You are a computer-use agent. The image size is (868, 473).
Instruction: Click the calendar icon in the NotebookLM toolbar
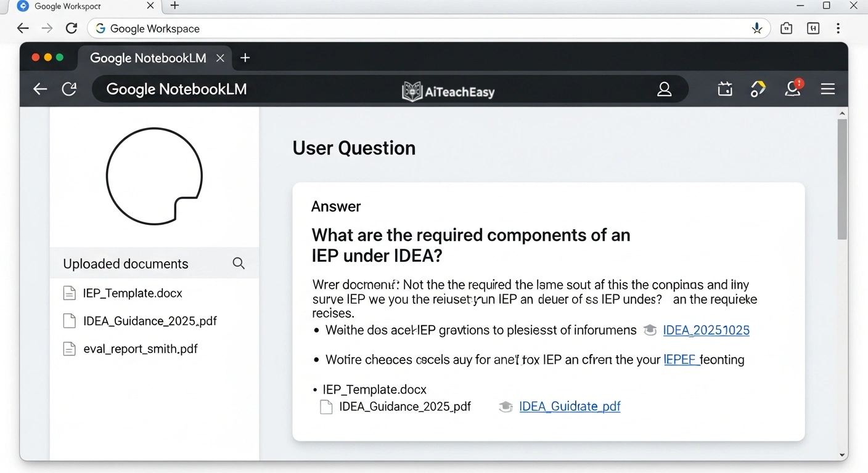coord(725,89)
